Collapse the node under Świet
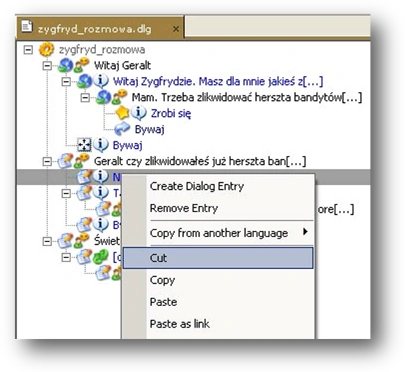The height and width of the screenshot is (372, 405). pyautogui.click(x=67, y=257)
